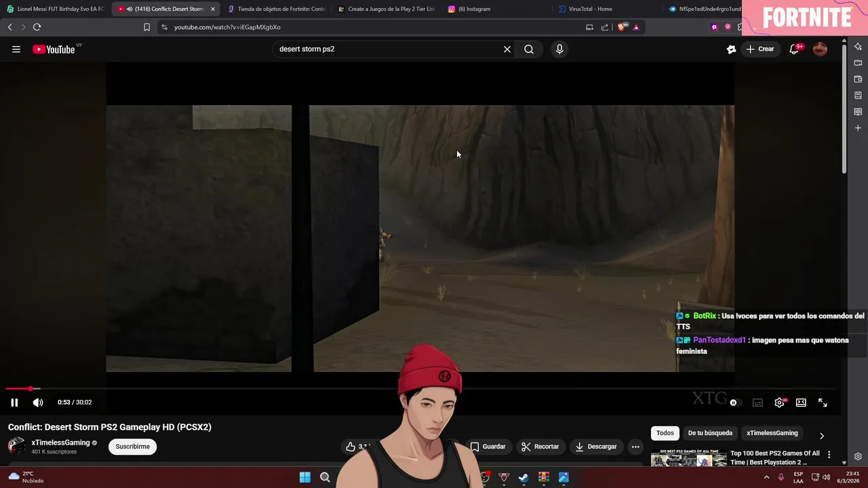Start voice search with the microphone
Image resolution: width=868 pixels, height=488 pixels.
[559, 49]
